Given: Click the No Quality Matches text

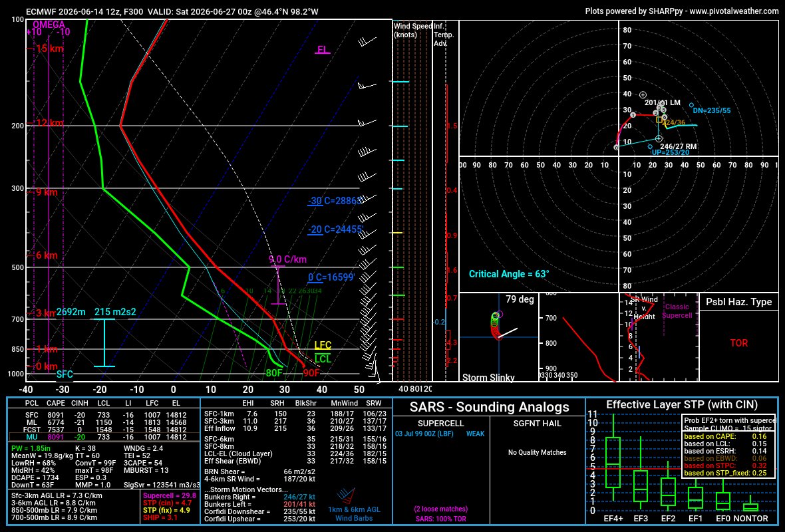Looking at the screenshot, I should click(537, 452).
